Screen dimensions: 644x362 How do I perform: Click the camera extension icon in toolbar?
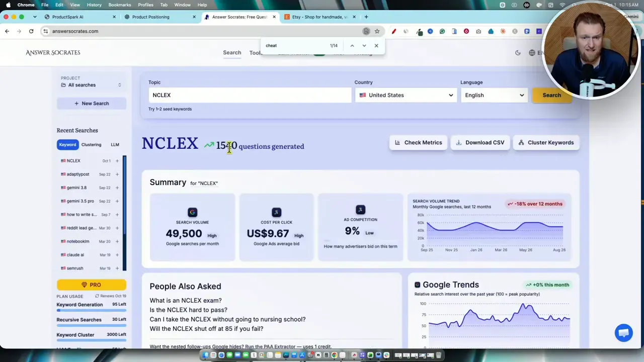[x=478, y=31]
